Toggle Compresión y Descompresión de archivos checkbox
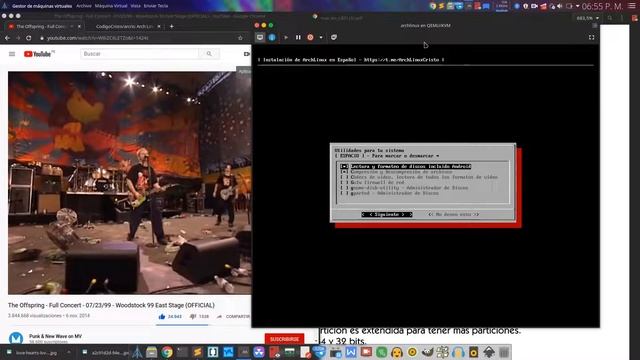 [344, 172]
